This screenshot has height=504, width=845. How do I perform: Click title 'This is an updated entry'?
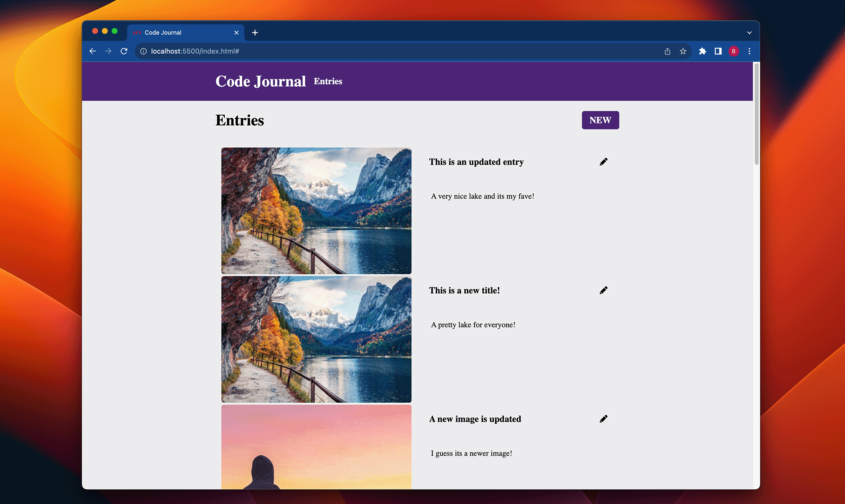[x=476, y=162]
